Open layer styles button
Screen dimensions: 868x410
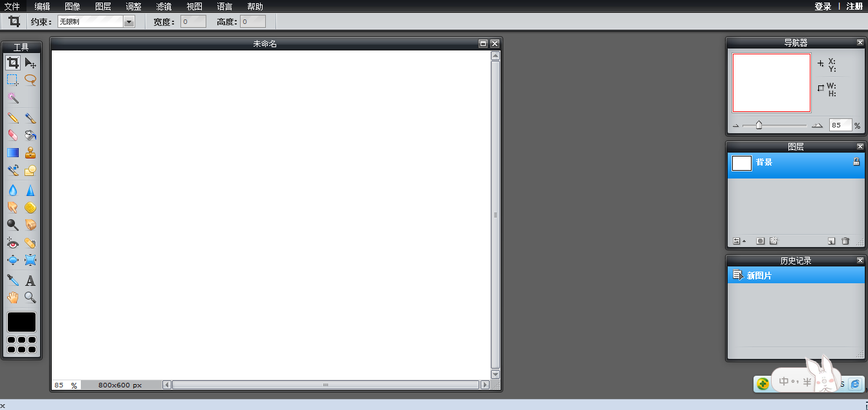[x=773, y=241]
